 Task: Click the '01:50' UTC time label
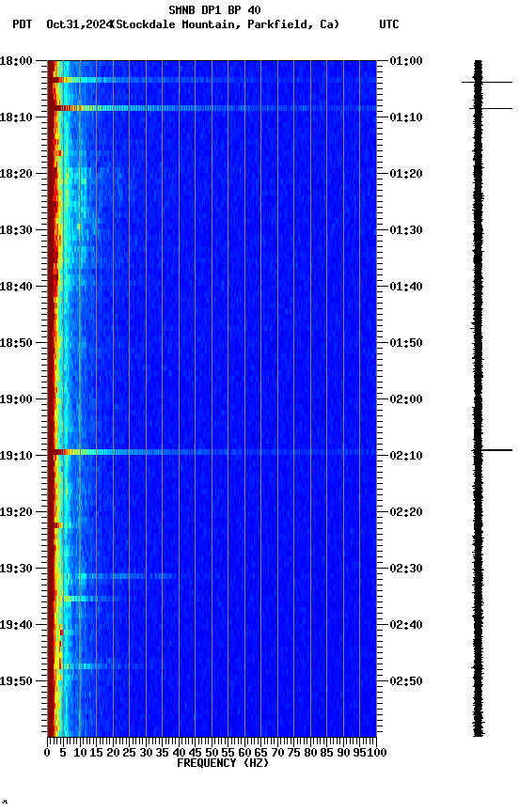pos(406,343)
